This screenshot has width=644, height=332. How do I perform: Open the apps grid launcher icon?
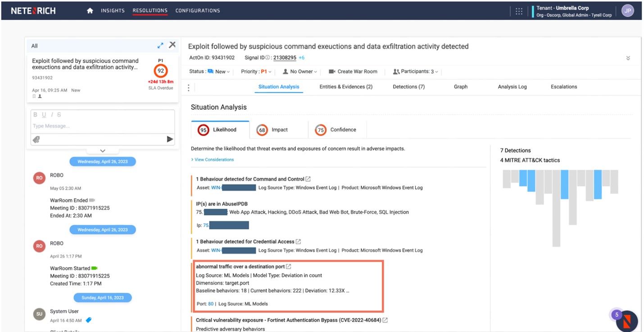click(519, 11)
